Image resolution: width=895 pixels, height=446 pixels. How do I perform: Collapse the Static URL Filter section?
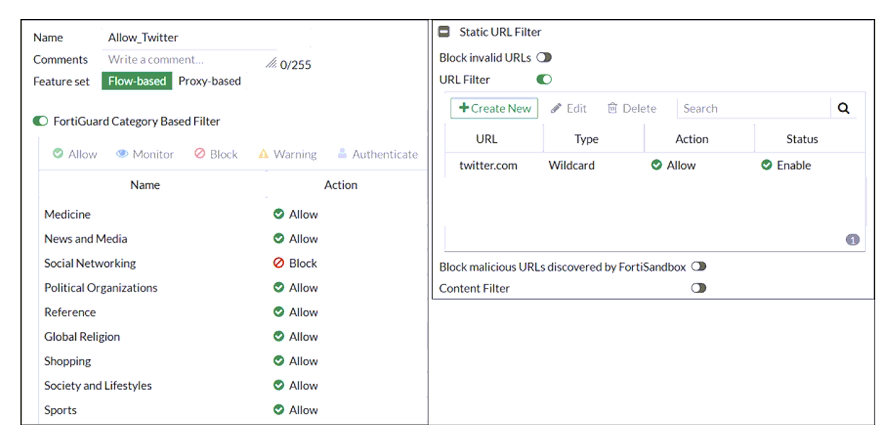444,32
